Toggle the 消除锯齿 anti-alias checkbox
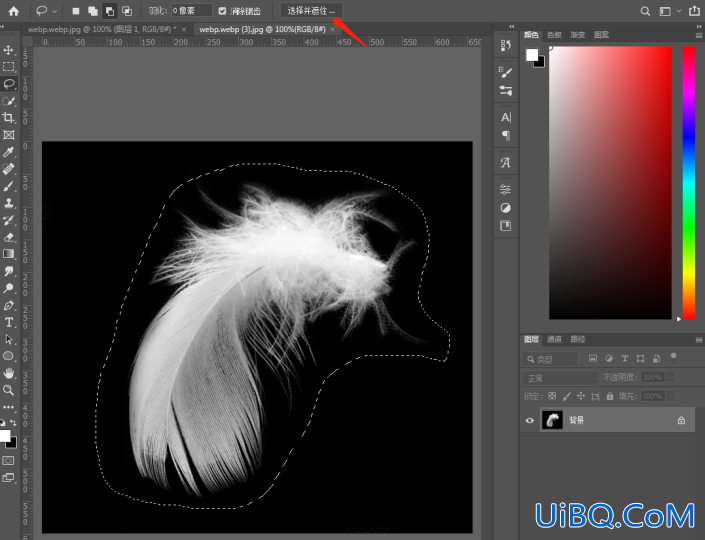This screenshot has width=705, height=540. [222, 11]
